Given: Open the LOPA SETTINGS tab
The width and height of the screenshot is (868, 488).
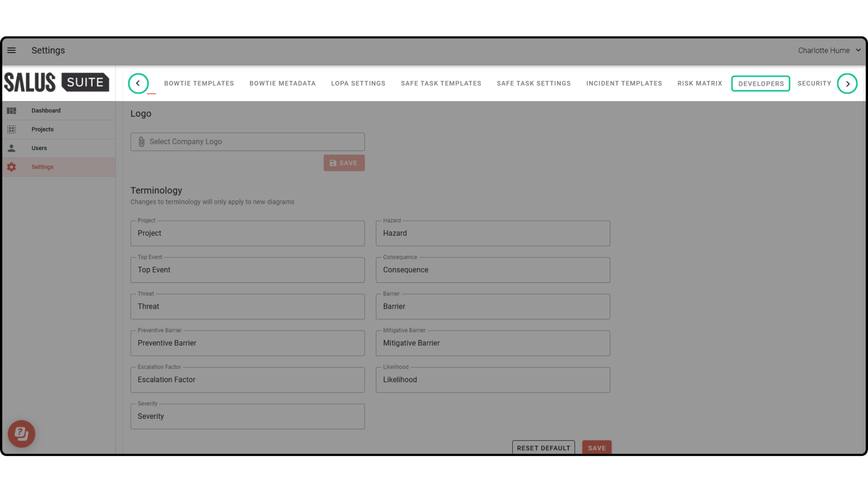Looking at the screenshot, I should point(358,83).
